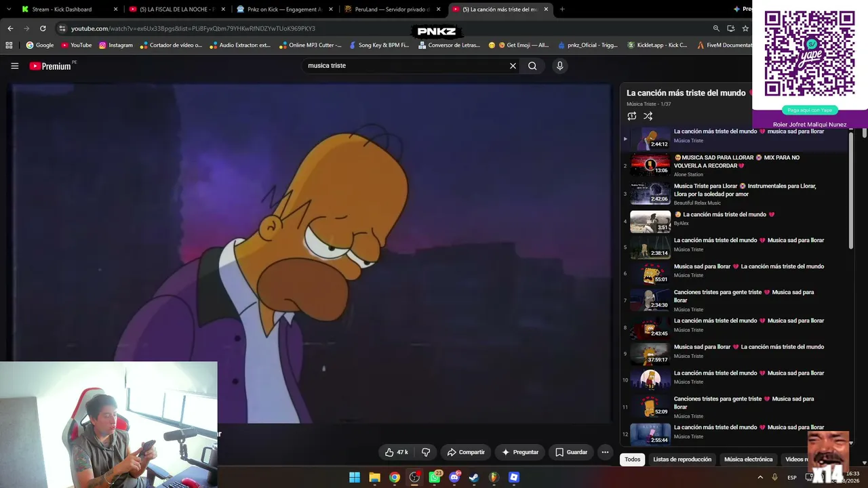Go back in browser history
868x488 pixels.
click(10, 28)
